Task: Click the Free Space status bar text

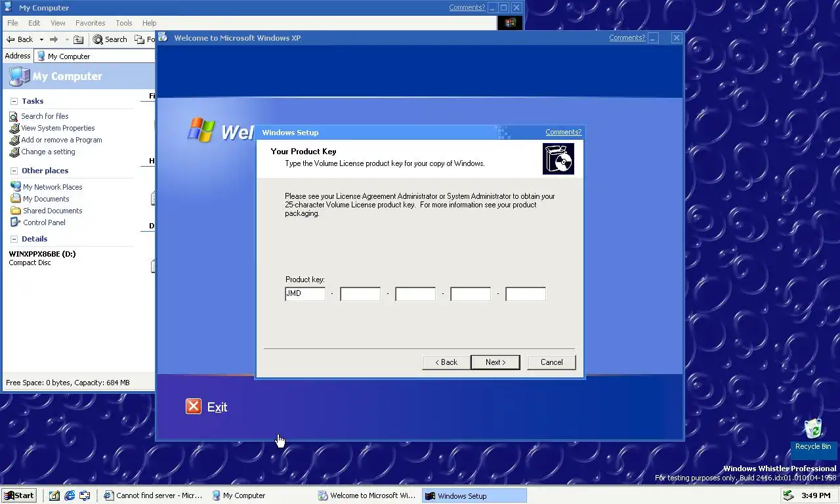Action: click(68, 383)
